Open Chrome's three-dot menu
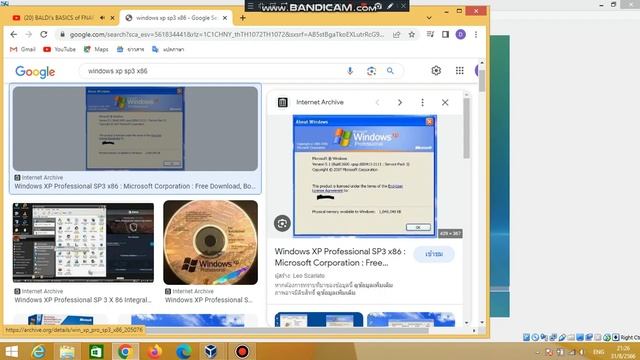 pyautogui.click(x=476, y=35)
